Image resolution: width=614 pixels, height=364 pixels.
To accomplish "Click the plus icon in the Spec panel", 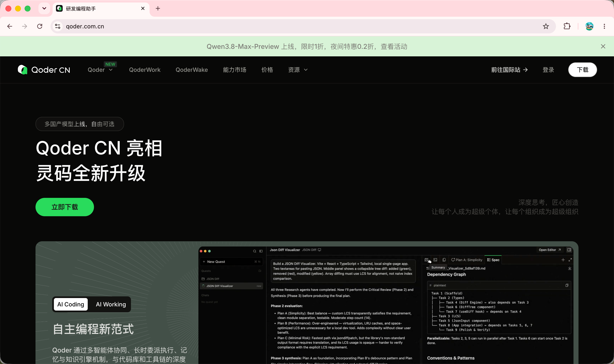I will [x=563, y=260].
